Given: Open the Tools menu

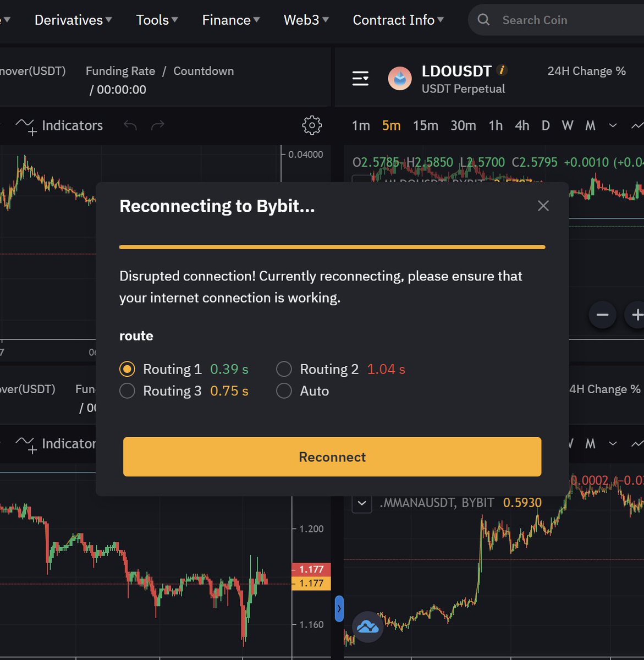Looking at the screenshot, I should (x=157, y=20).
